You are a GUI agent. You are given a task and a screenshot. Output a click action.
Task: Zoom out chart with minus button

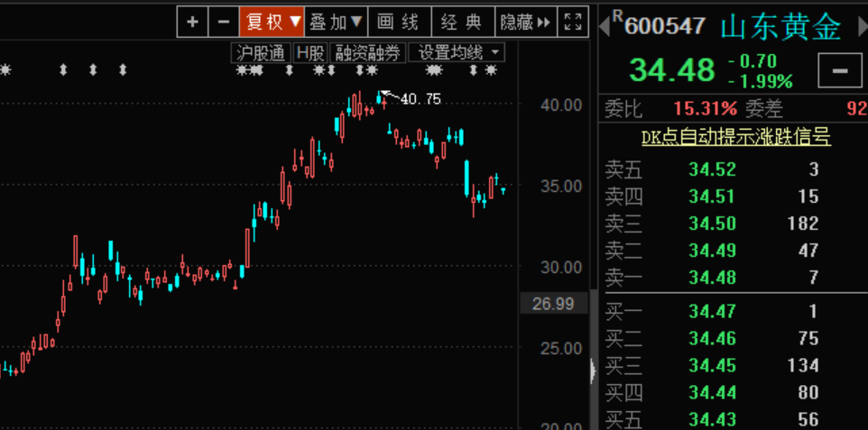coord(224,23)
